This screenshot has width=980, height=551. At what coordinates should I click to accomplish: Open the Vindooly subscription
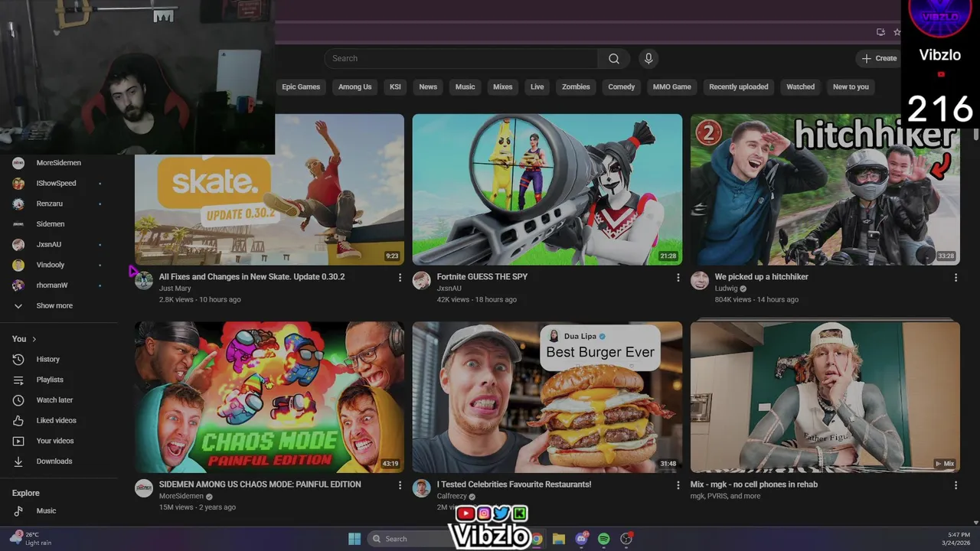[x=51, y=265]
